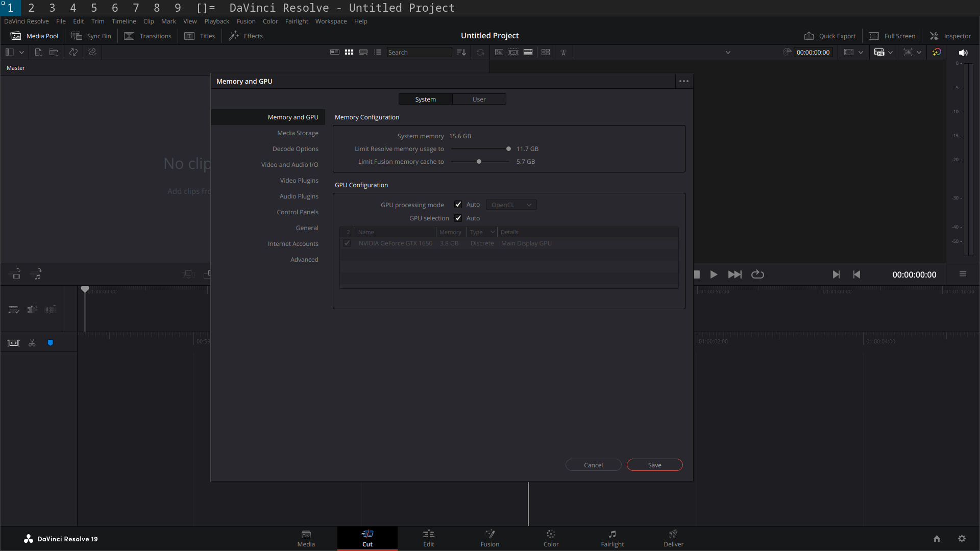
Task: Open the preferences three-dot options menu
Action: coord(683,81)
